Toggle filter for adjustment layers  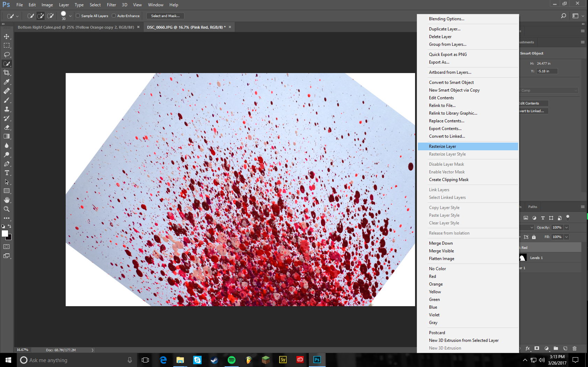(534, 218)
